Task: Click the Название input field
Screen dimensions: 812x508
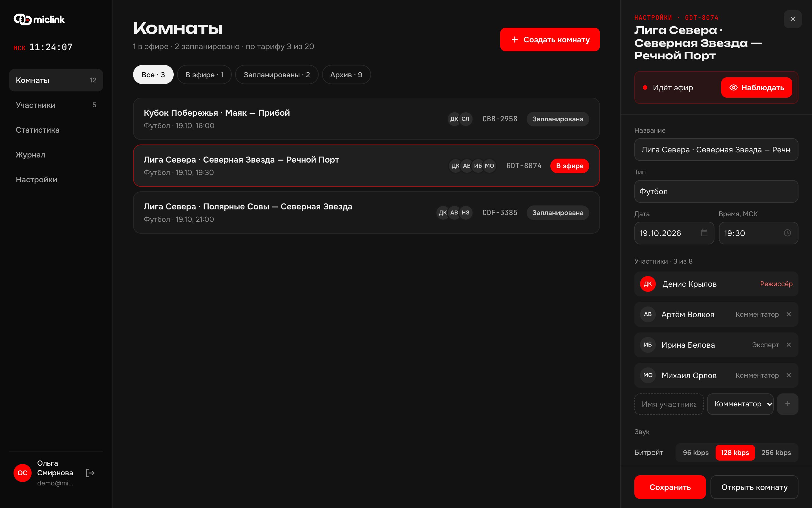Action: [716, 150]
